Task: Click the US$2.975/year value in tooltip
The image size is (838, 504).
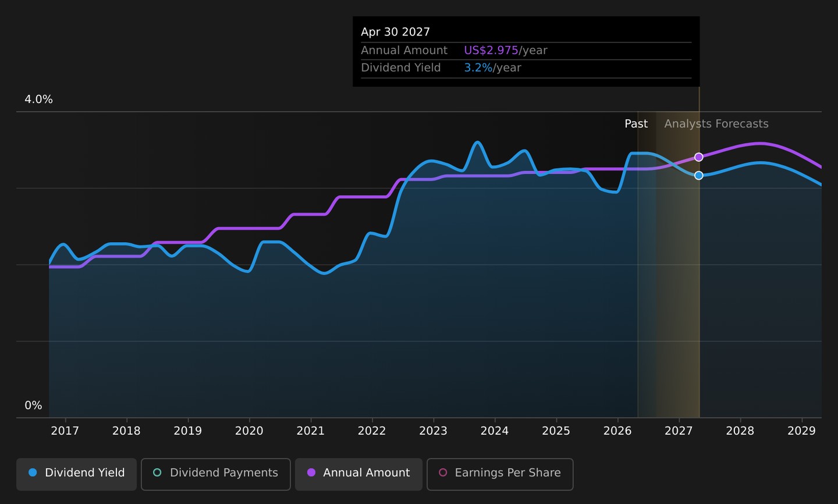Action: click(x=506, y=51)
